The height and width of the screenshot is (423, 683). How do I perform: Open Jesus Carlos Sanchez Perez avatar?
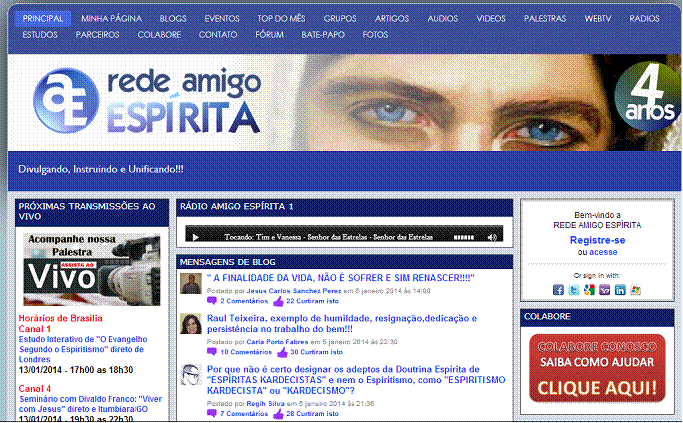pyautogui.click(x=191, y=284)
